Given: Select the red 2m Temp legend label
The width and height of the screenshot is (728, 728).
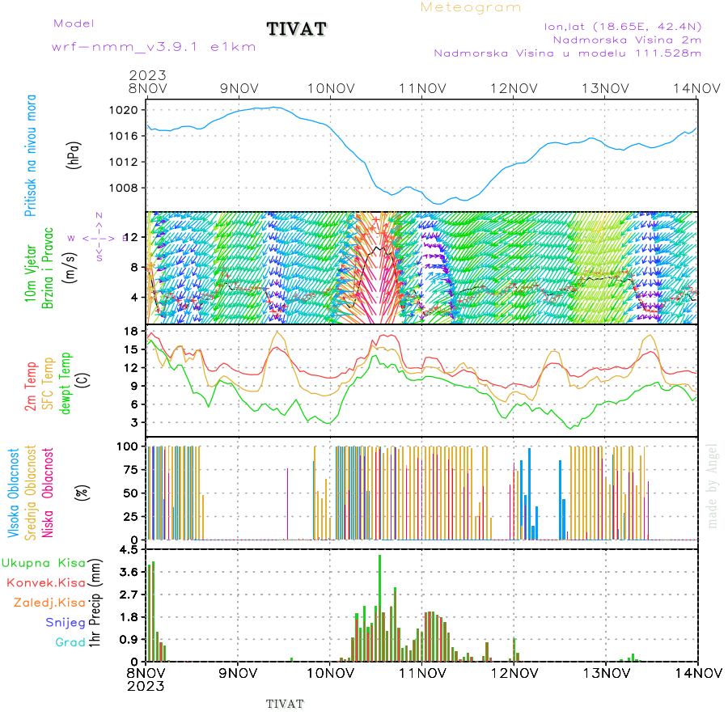Looking at the screenshot, I should point(31,387).
